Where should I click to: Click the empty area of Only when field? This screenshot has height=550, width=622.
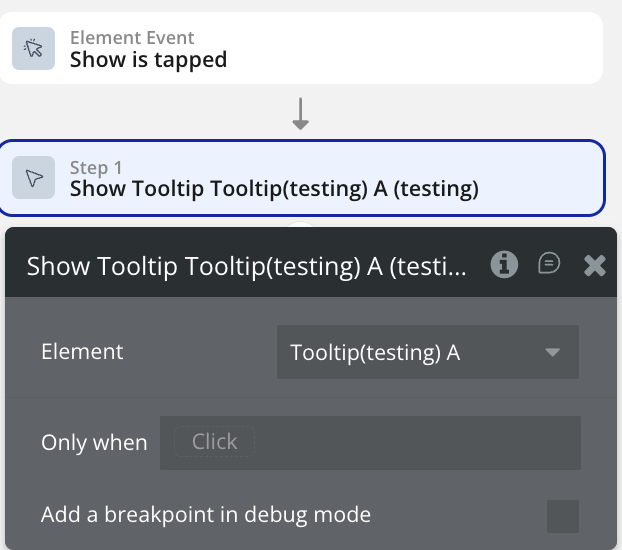point(420,442)
